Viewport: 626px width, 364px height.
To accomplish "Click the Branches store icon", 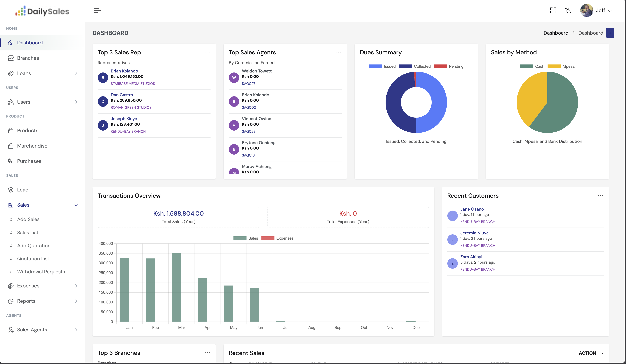I will coord(11,58).
